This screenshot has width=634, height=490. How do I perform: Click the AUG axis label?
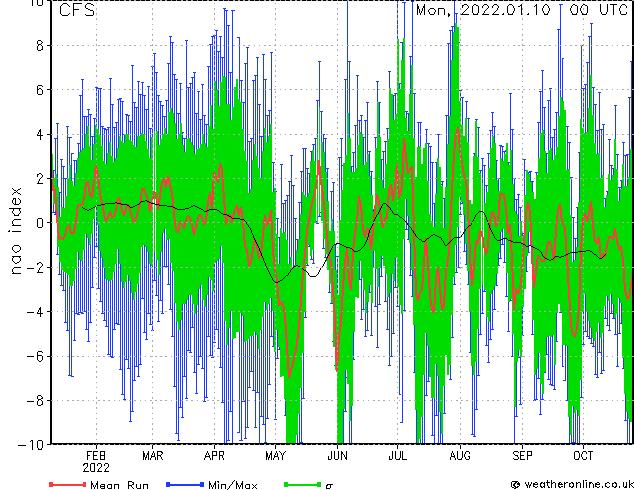tap(460, 456)
